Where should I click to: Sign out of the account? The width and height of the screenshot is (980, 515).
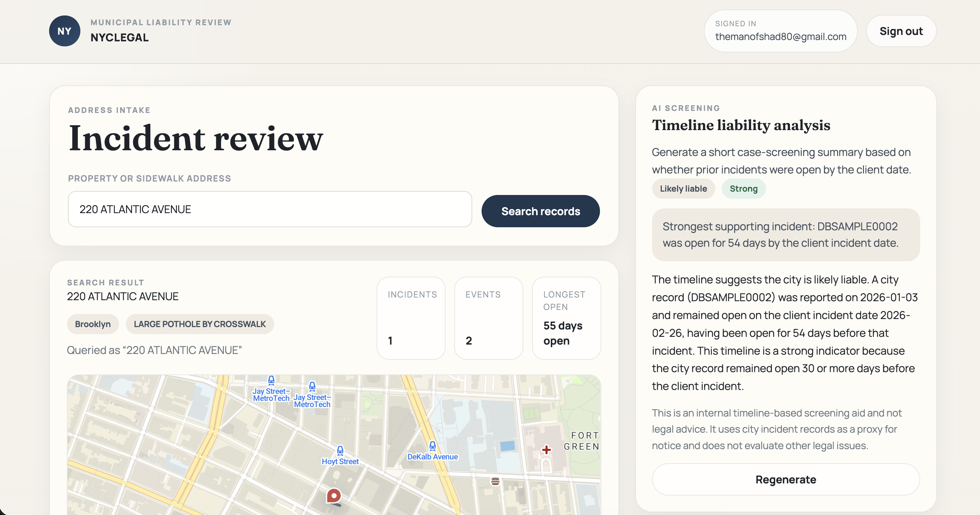pos(901,31)
